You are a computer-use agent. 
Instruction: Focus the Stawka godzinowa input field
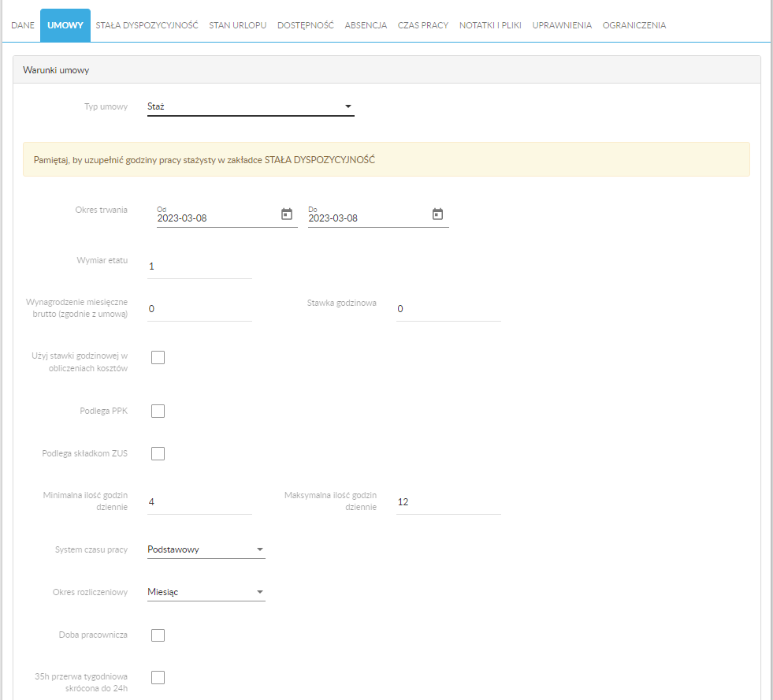(448, 309)
